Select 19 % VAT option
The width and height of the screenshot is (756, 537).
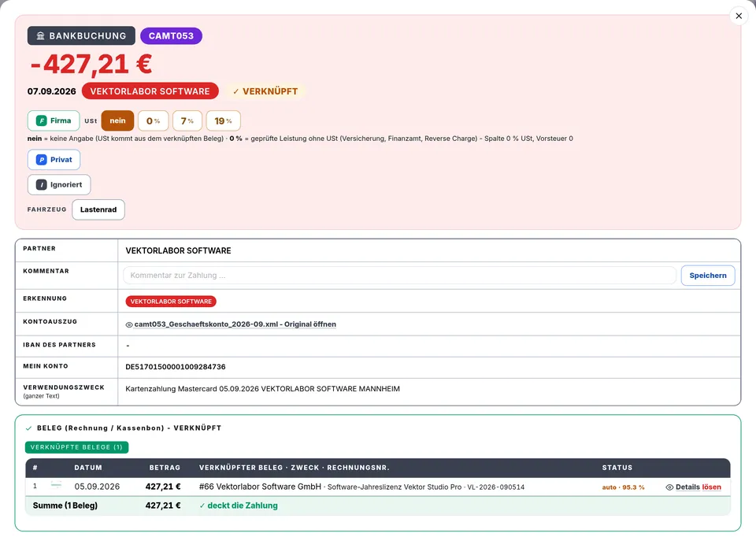[223, 120]
